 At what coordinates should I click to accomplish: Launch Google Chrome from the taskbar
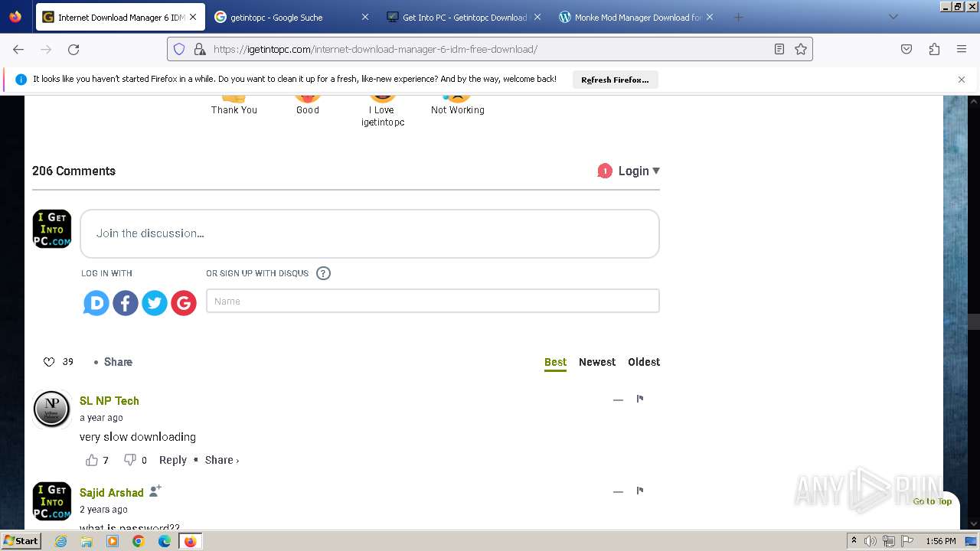[139, 541]
